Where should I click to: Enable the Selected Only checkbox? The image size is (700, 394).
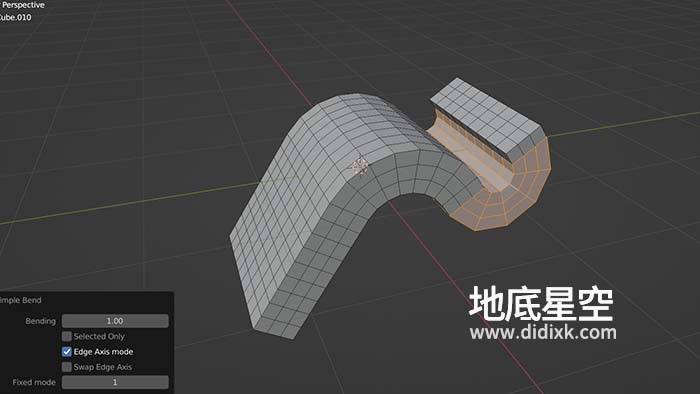67,336
